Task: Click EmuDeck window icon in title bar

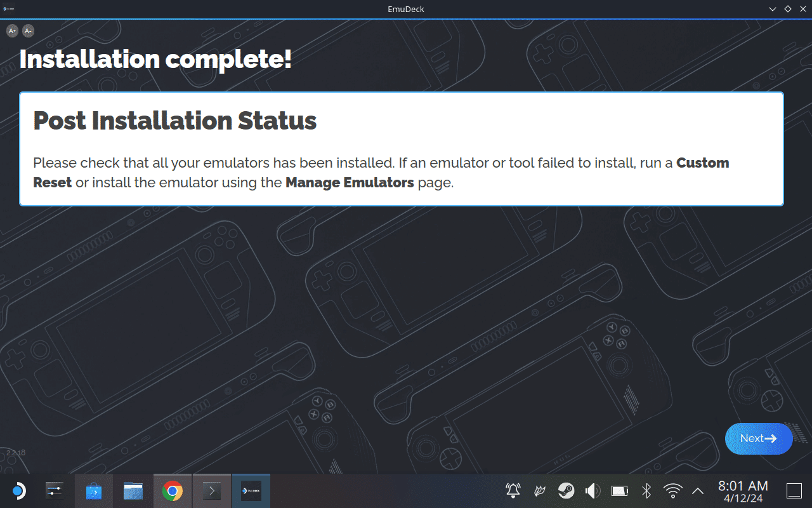Action: pos(9,9)
